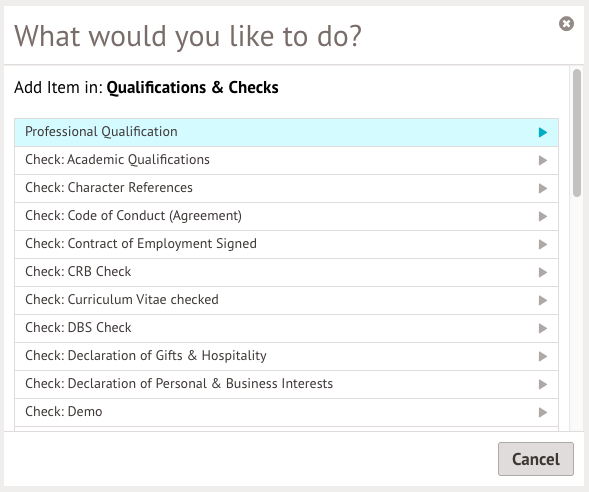Pick Check: Contract of Employment Signed
This screenshot has width=589, height=492.
point(286,244)
